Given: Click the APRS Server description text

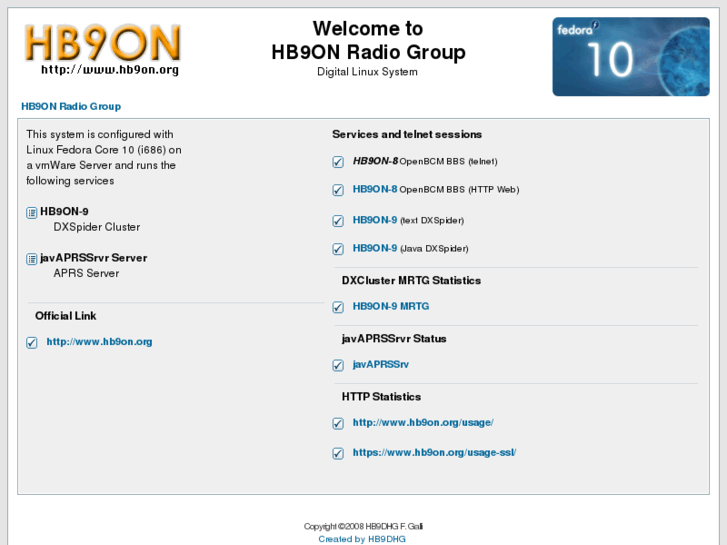Looking at the screenshot, I should pyautogui.click(x=86, y=273).
